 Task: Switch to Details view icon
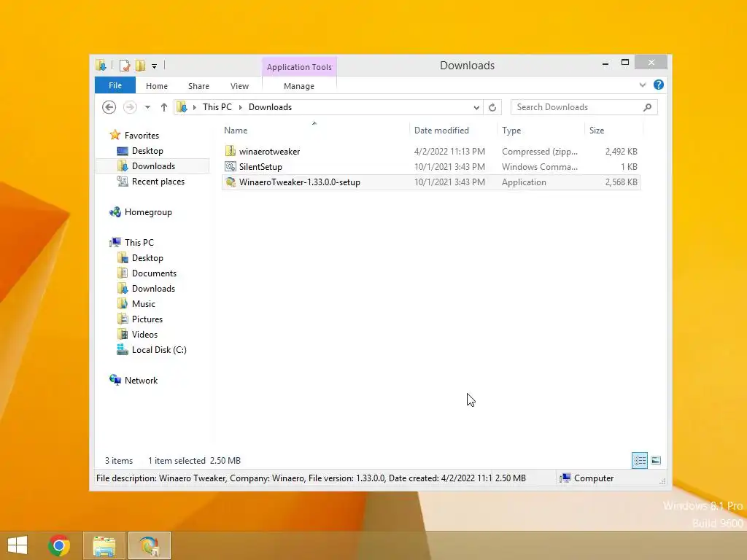(639, 461)
